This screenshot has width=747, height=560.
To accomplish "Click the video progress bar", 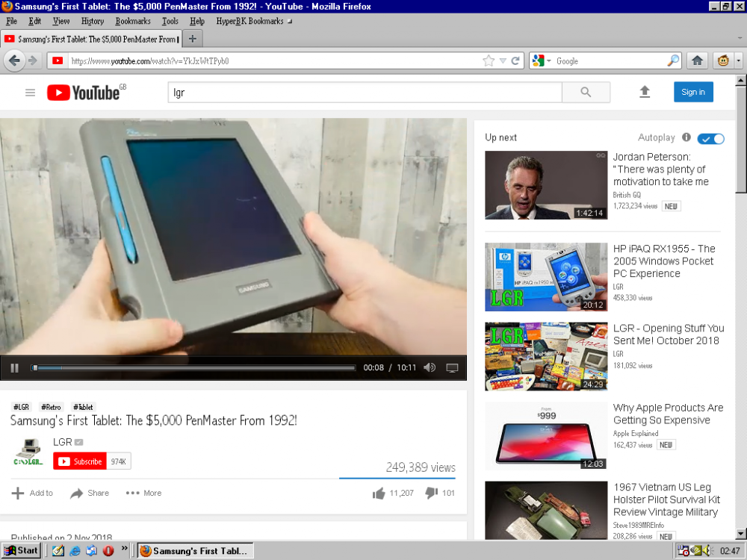I will [193, 367].
